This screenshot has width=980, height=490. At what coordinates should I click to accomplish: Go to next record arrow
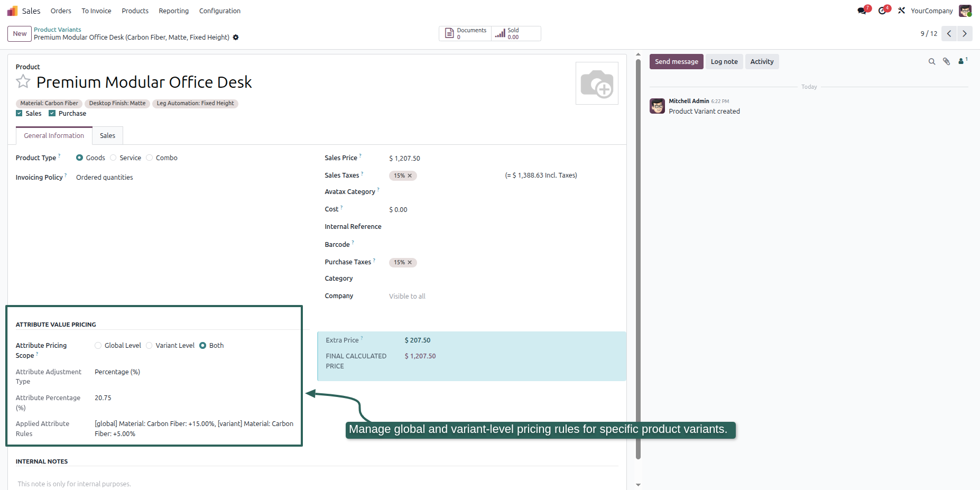(965, 33)
